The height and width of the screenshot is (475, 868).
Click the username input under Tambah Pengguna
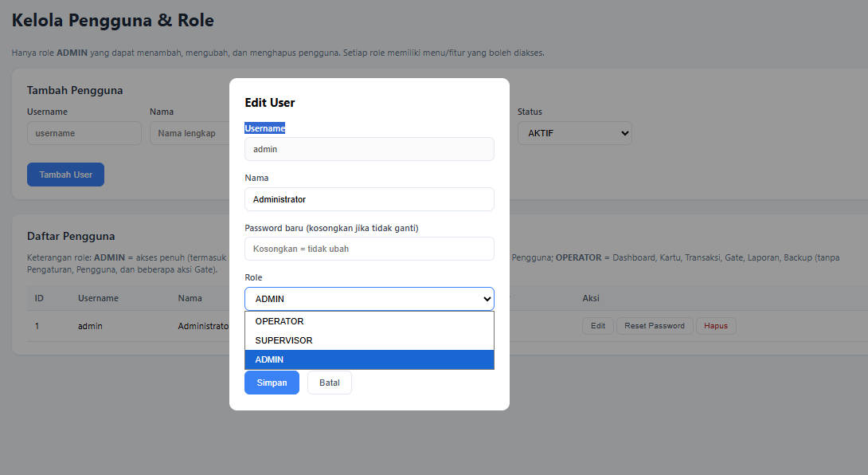(84, 133)
